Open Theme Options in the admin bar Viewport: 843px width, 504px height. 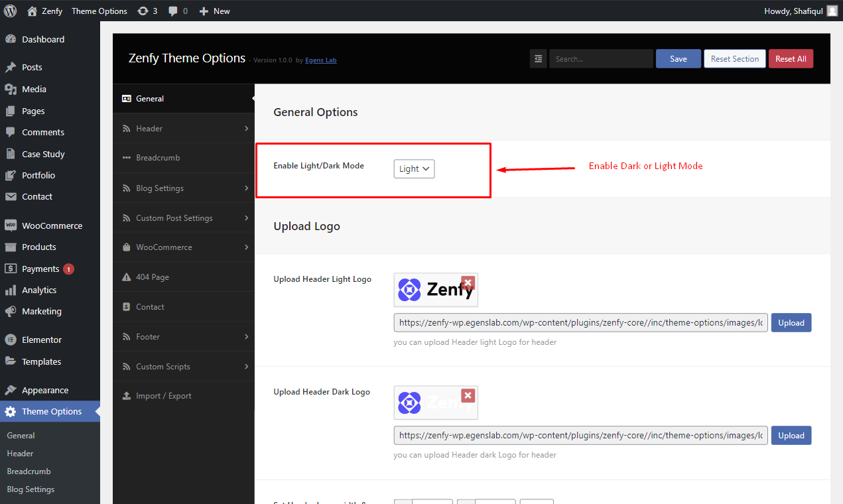click(99, 11)
